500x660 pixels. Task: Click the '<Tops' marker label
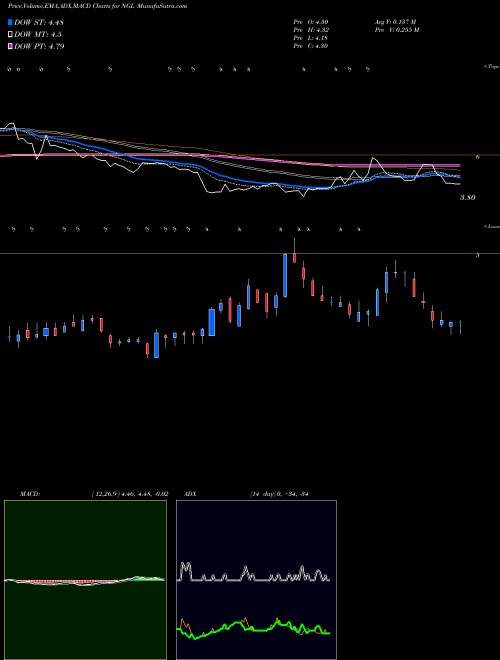[491, 67]
